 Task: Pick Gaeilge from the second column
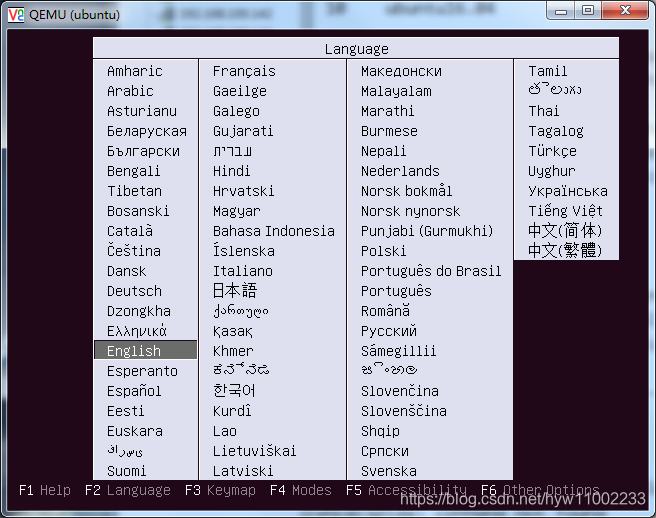tap(240, 91)
